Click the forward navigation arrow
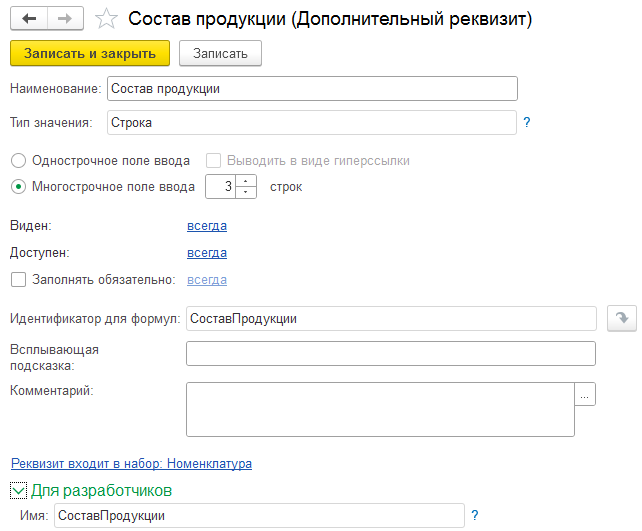The image size is (642, 531). pos(64,19)
